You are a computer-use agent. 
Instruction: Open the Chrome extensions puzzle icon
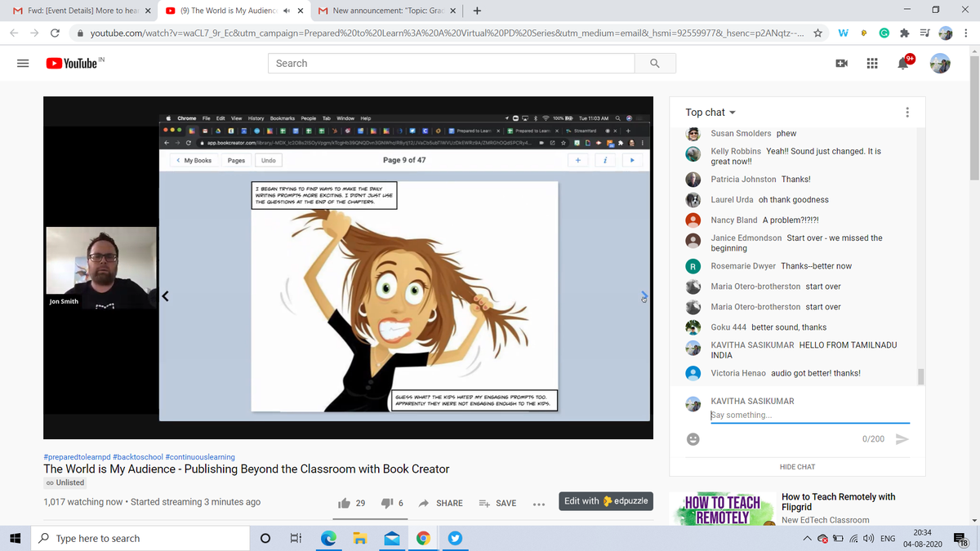click(x=905, y=33)
